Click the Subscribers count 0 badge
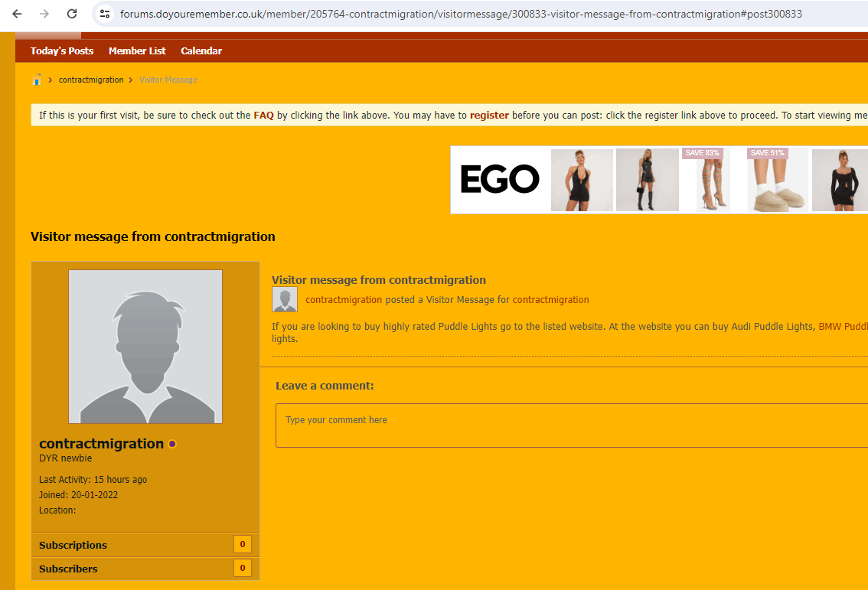The width and height of the screenshot is (868, 590). (x=243, y=568)
